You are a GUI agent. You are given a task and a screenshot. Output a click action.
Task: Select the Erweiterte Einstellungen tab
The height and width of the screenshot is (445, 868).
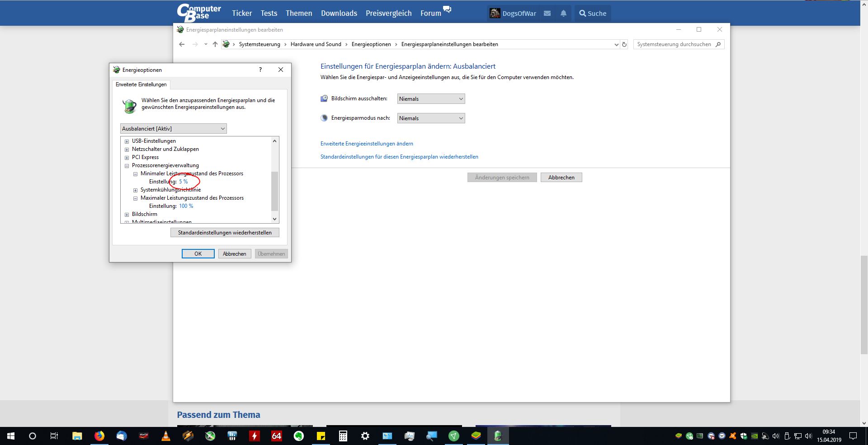pos(141,84)
